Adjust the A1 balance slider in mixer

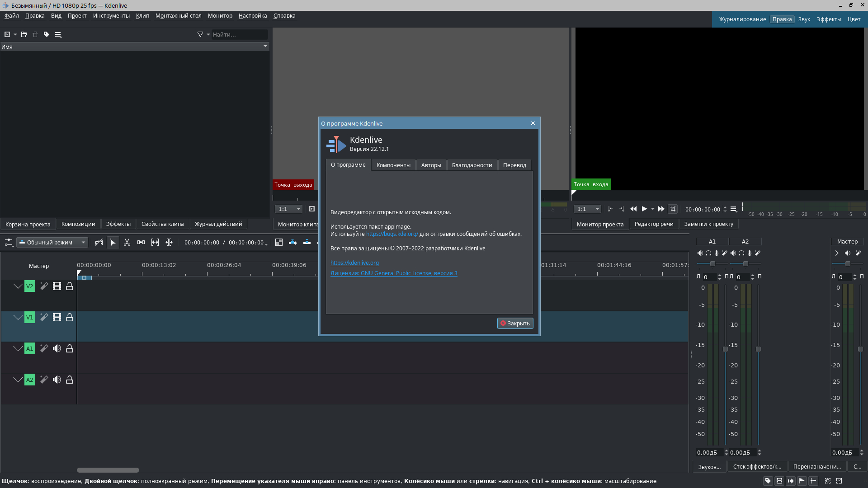point(712,263)
